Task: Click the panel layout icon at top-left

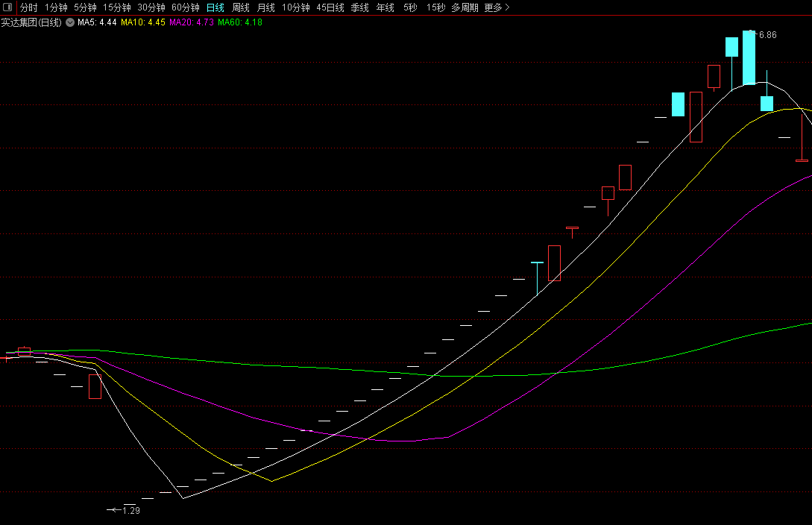Action: point(7,7)
